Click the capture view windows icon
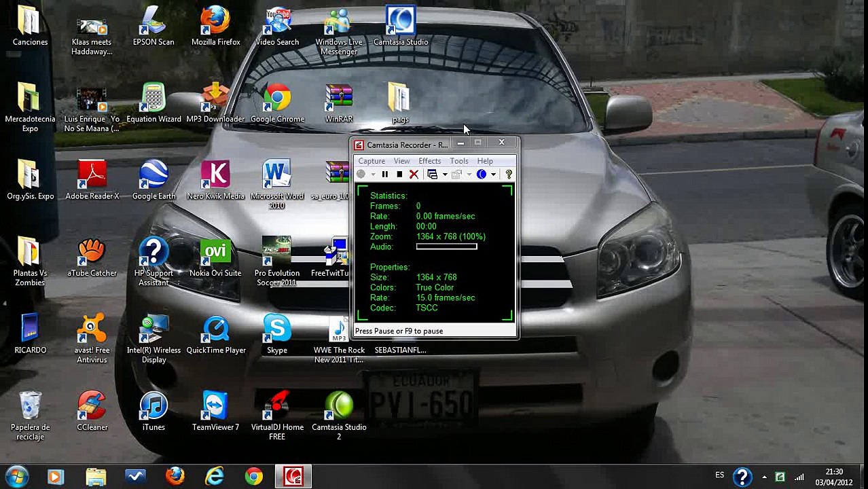The height and width of the screenshot is (489, 868). (432, 175)
